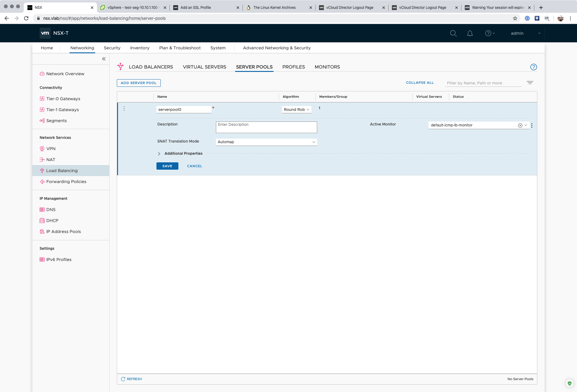The image size is (577, 392).
Task: Clear the Active Monitor selection with X icon
Action: tap(520, 125)
